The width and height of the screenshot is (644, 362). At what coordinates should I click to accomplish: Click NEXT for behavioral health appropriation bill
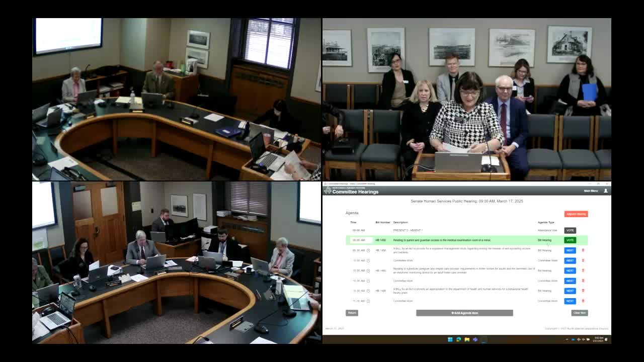coord(570,291)
